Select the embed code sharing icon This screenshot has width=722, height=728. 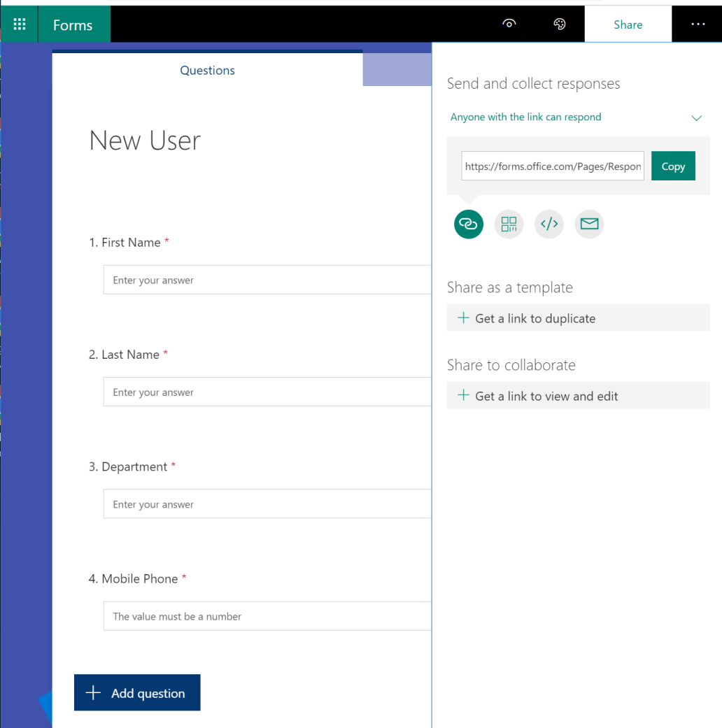click(548, 224)
